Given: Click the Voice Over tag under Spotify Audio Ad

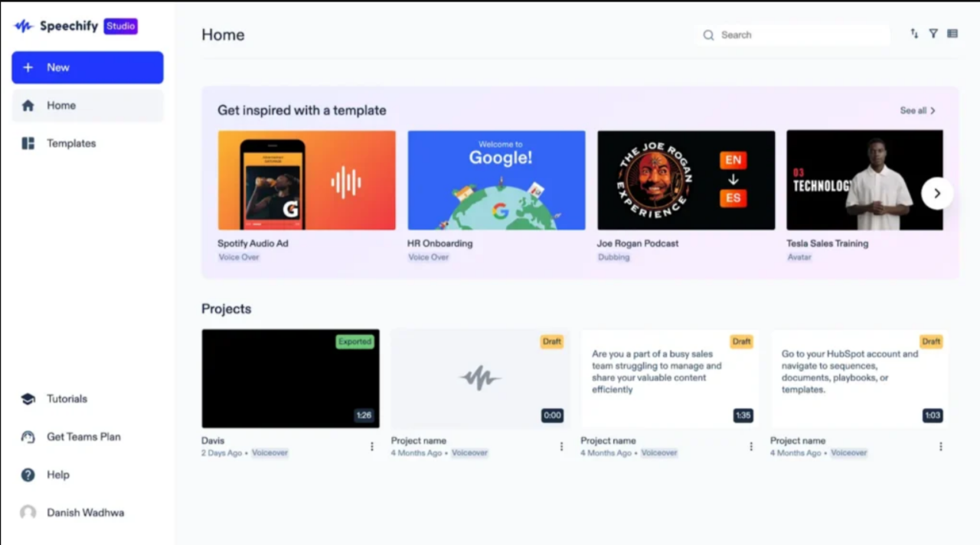Looking at the screenshot, I should click(239, 257).
